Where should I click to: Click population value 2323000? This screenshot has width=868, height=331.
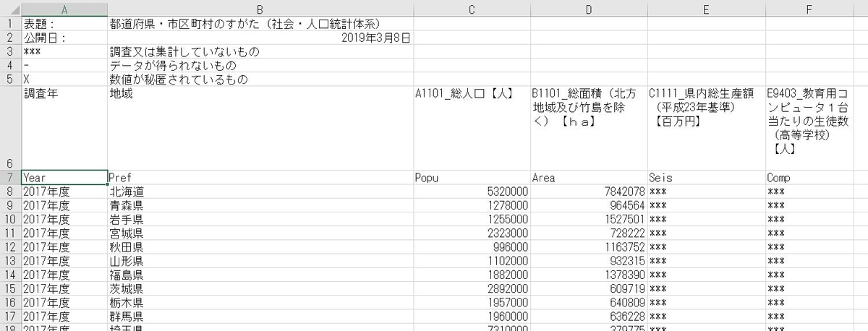(472, 233)
